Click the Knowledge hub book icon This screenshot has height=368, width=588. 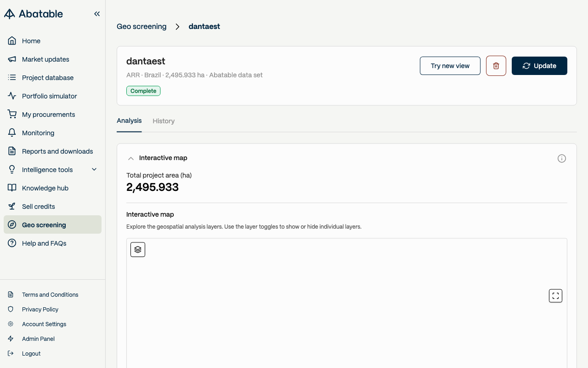click(12, 188)
